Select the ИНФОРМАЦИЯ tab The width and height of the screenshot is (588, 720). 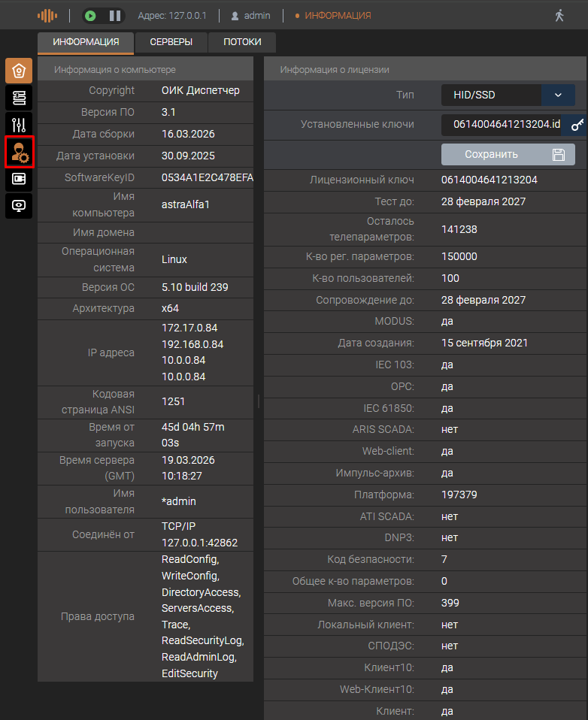click(86, 42)
